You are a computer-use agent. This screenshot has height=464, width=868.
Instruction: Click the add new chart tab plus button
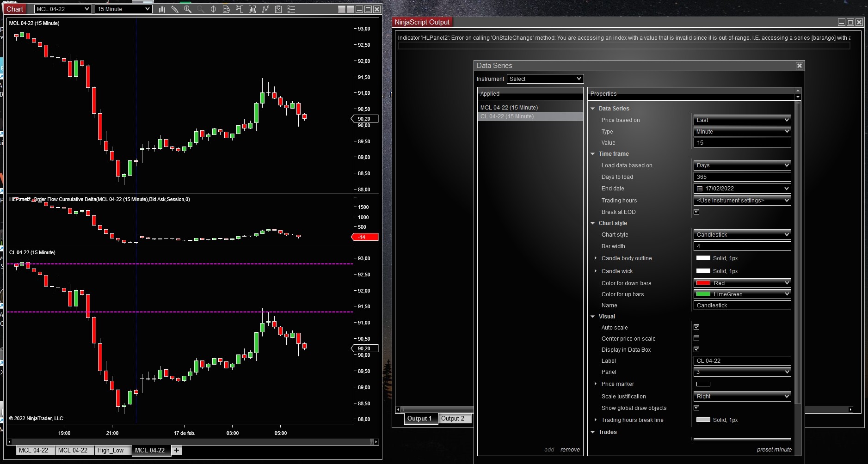[x=176, y=450]
